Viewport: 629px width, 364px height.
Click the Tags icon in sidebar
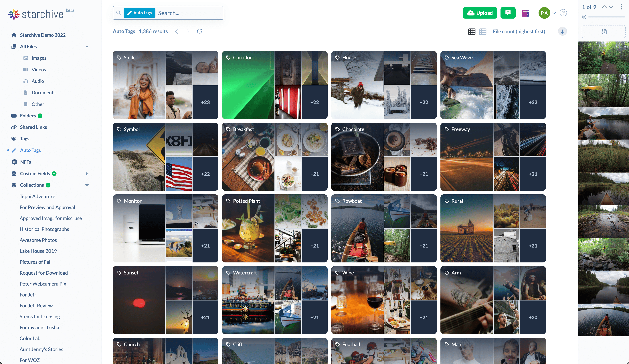14,139
